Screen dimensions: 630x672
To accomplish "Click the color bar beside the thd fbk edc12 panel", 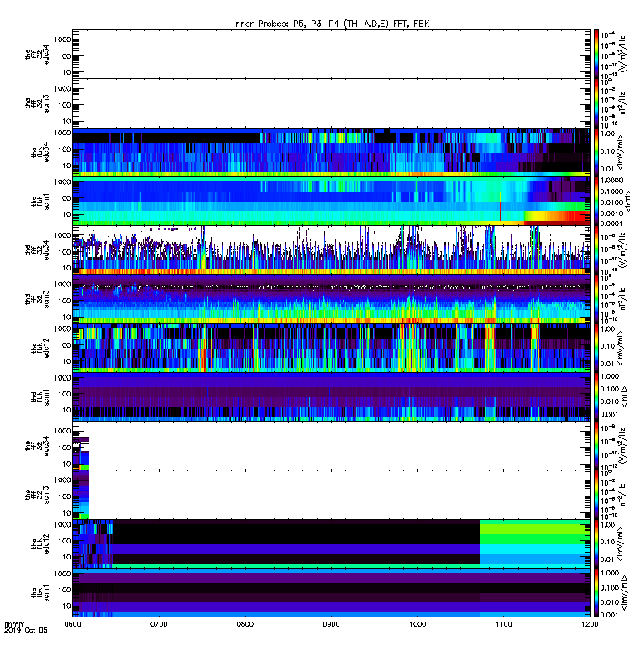I will (x=596, y=348).
